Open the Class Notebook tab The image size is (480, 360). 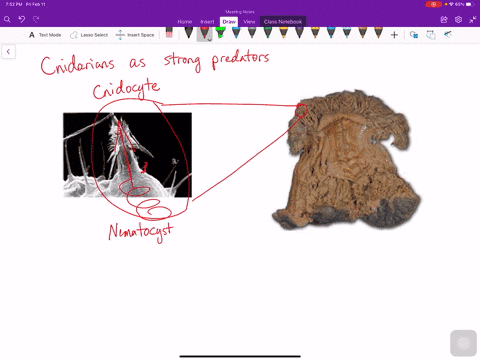(x=283, y=22)
